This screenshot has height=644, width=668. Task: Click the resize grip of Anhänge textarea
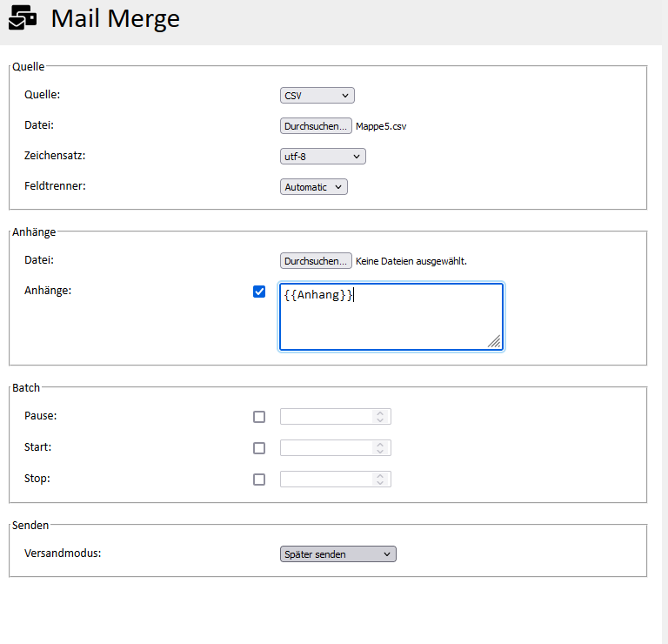pos(494,341)
